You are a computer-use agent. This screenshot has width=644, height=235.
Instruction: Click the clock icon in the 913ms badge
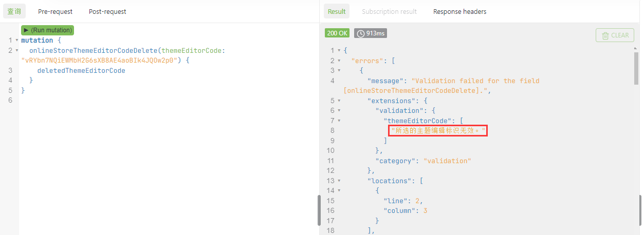(x=361, y=33)
